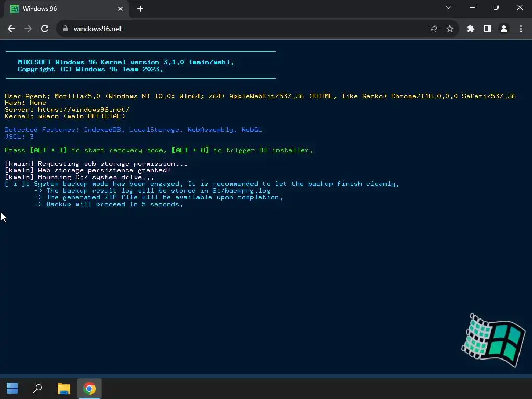The width and height of the screenshot is (532, 399).
Task: Click the "Detected Features" line
Action: [134, 130]
